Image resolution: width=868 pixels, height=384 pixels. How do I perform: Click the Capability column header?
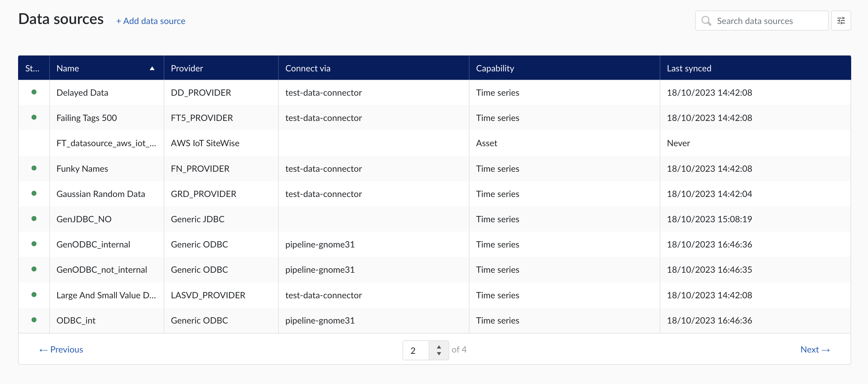pyautogui.click(x=495, y=68)
